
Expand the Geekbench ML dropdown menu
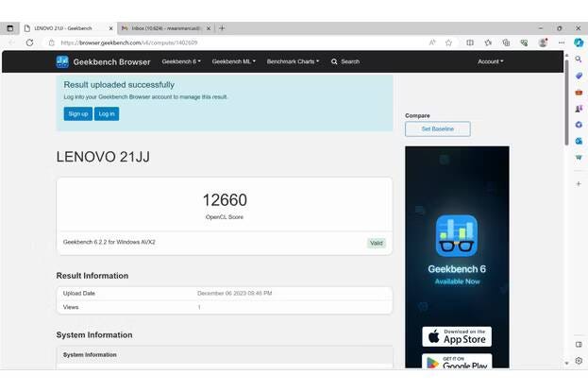pyautogui.click(x=233, y=61)
